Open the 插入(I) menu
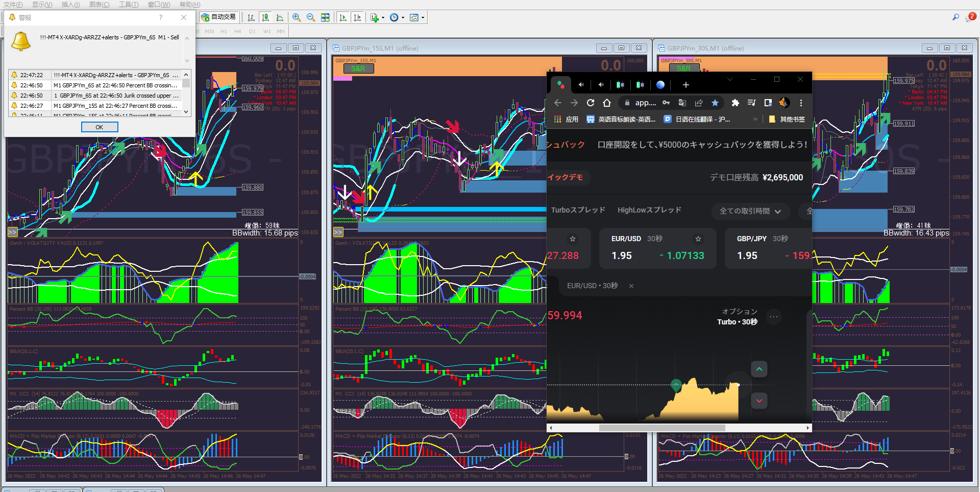 click(70, 5)
